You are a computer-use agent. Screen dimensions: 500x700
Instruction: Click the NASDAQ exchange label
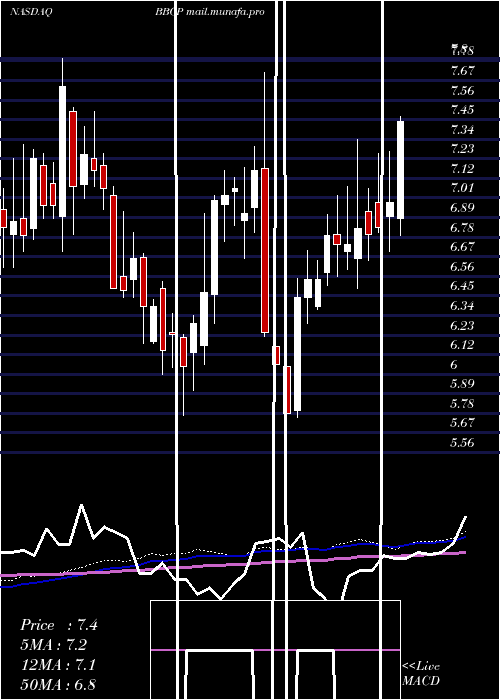tap(31, 12)
